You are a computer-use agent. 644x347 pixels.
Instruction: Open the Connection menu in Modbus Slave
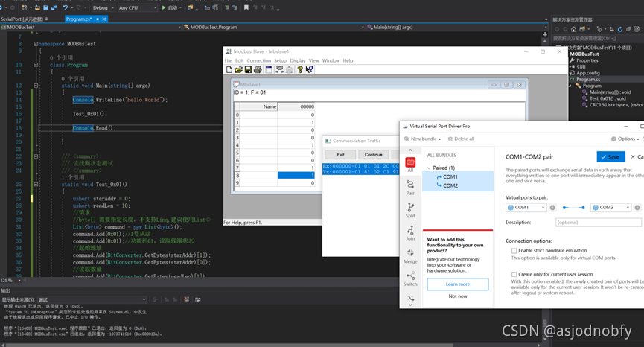(x=258, y=60)
